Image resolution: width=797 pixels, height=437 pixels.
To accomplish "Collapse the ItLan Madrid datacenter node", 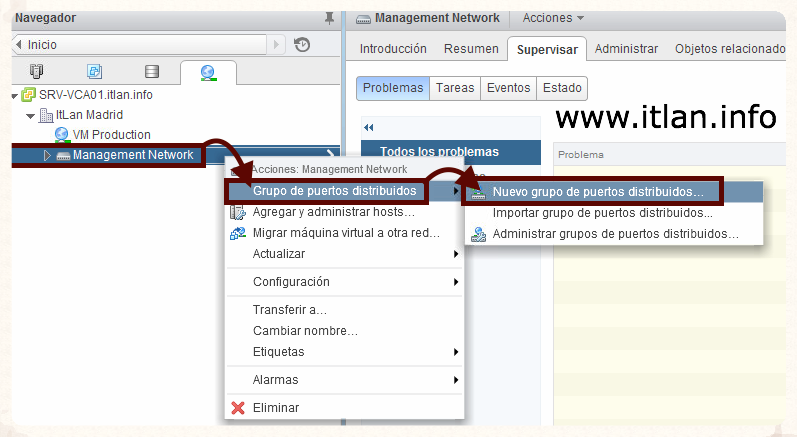I will pos(30,115).
